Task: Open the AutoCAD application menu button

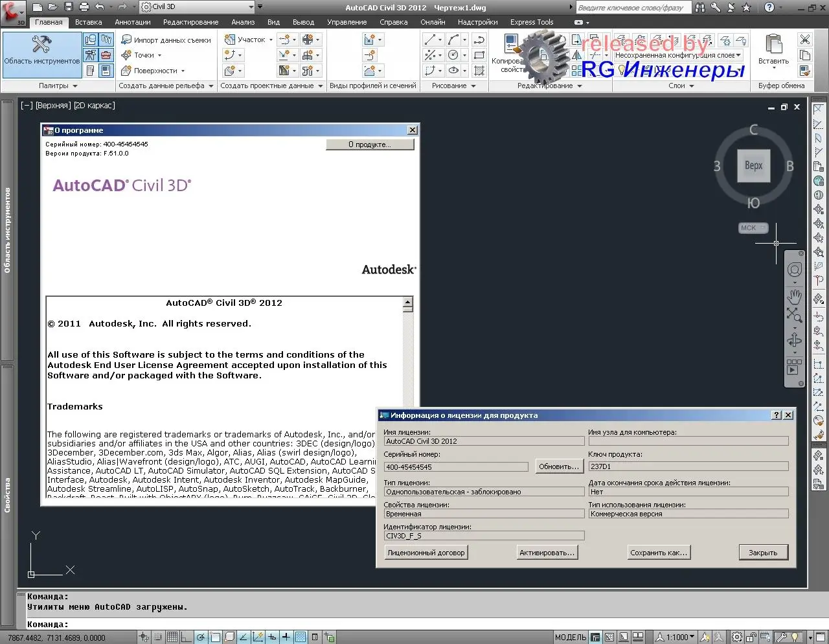Action: [x=12, y=13]
